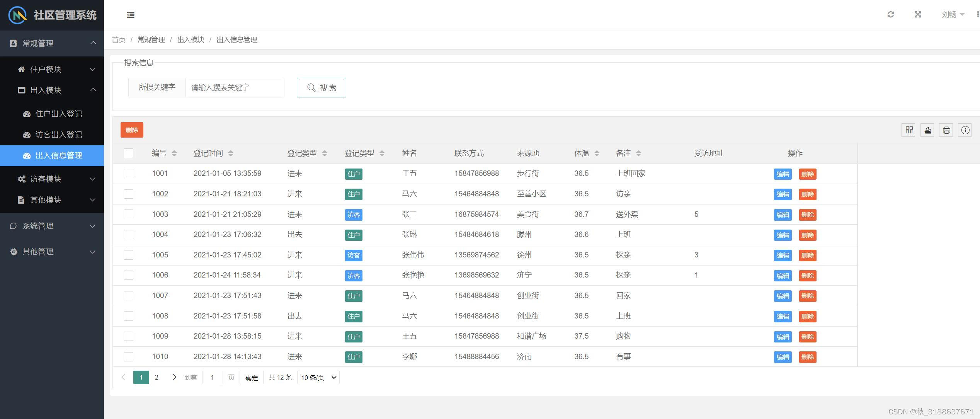The image size is (980, 419).
Task: Check the checkbox for row 1006
Action: click(128, 275)
